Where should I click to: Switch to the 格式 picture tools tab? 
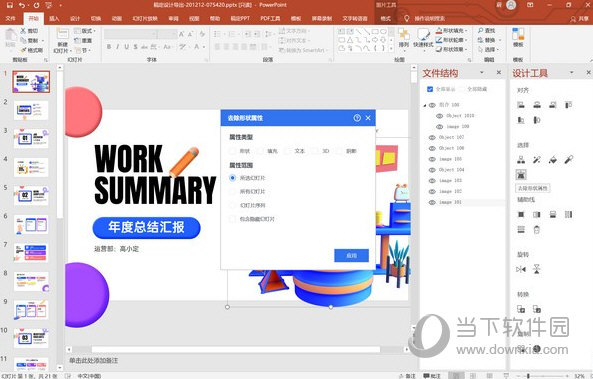click(x=385, y=18)
